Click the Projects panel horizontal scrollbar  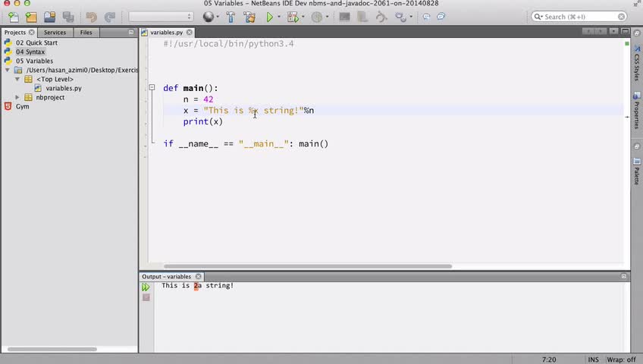52,350
